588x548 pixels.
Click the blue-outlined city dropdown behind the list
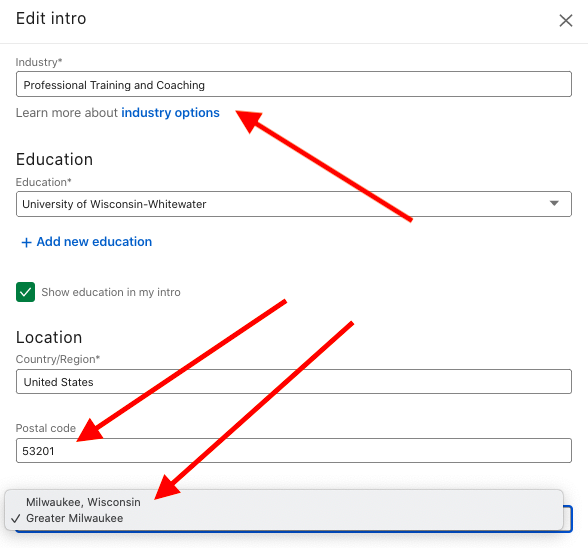(x=568, y=519)
